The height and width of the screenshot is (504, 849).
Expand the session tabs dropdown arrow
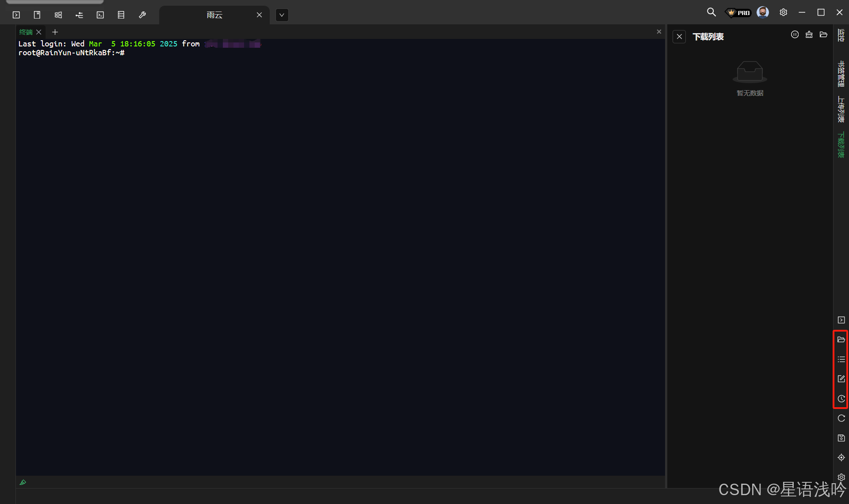282,15
